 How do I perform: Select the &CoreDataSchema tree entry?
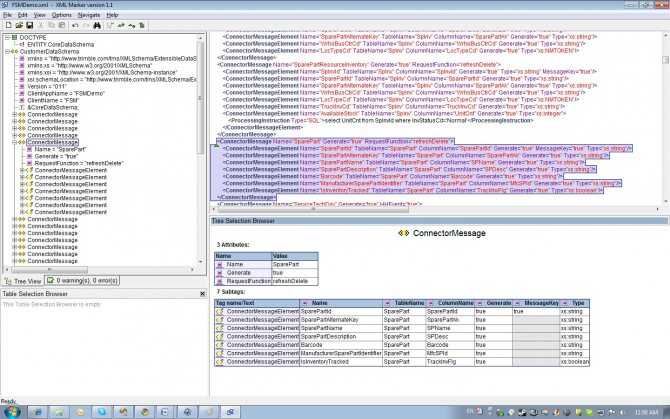click(53, 107)
